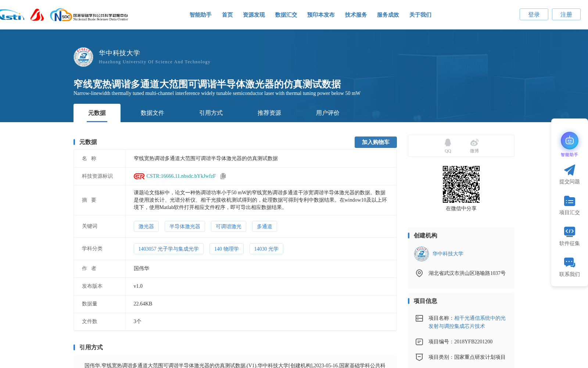The width and height of the screenshot is (588, 368).
Task: Share to Weibo (微博)
Action: [x=474, y=146]
